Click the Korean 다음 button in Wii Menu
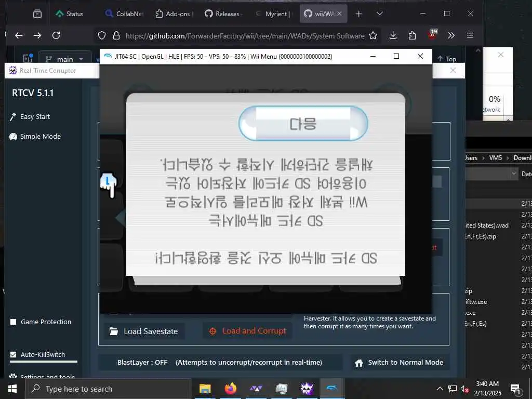This screenshot has height=399, width=532. [x=303, y=124]
